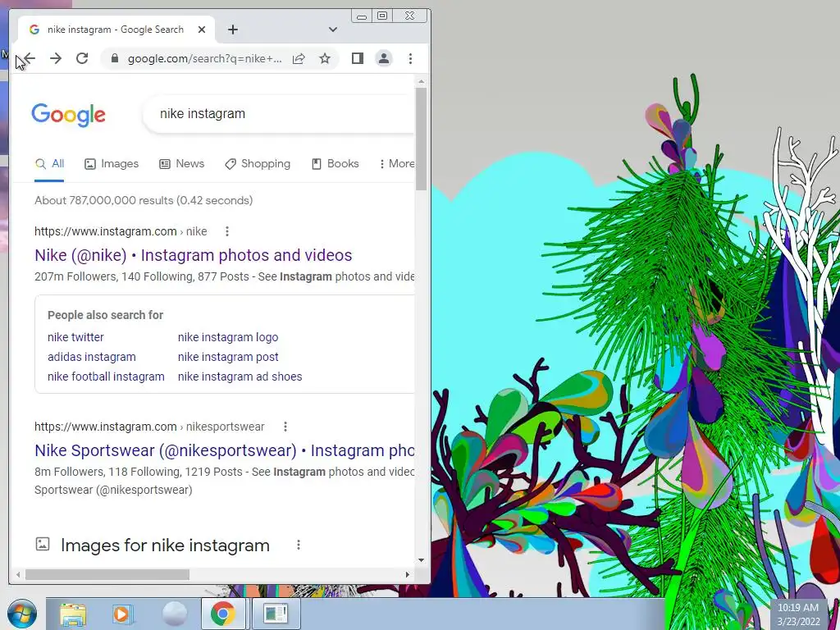Click the horizontal scrollbar thumb

(x=107, y=575)
